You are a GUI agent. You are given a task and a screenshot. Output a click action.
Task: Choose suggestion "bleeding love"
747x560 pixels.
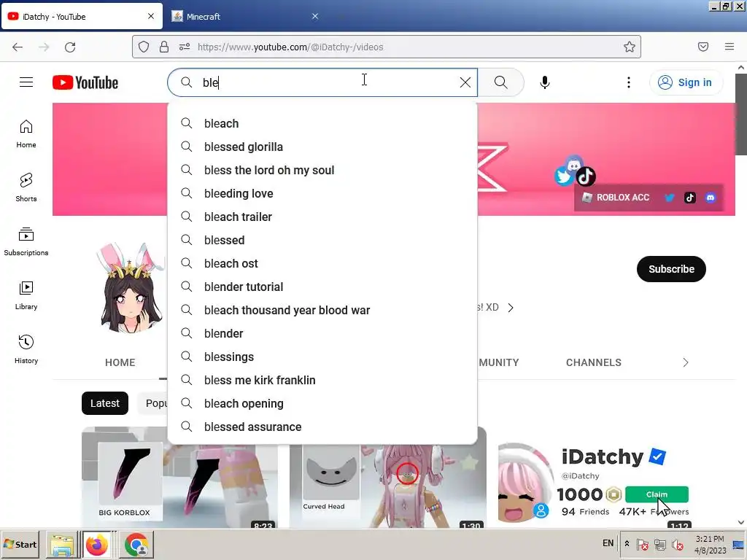click(x=322, y=193)
